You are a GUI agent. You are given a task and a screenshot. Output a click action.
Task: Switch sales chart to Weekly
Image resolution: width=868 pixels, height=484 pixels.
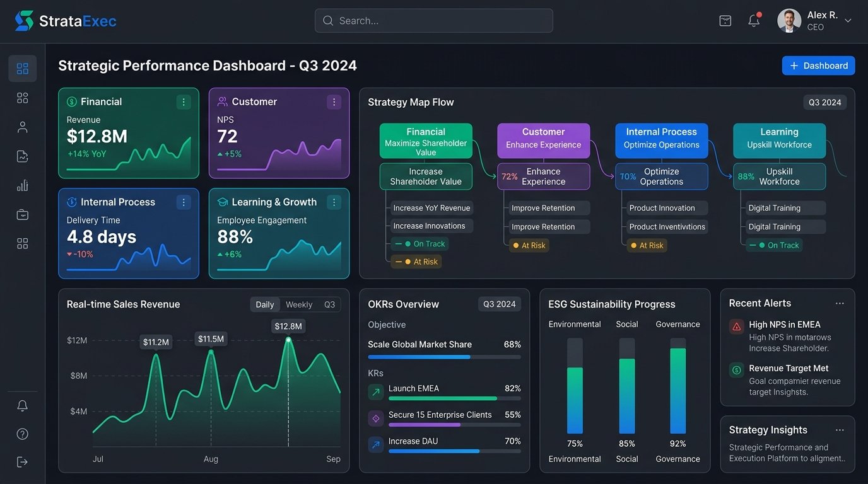point(299,304)
